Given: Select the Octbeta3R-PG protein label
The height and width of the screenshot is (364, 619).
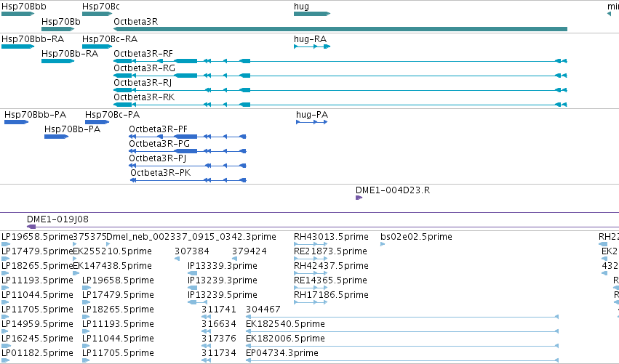Looking at the screenshot, I should pos(159,144).
